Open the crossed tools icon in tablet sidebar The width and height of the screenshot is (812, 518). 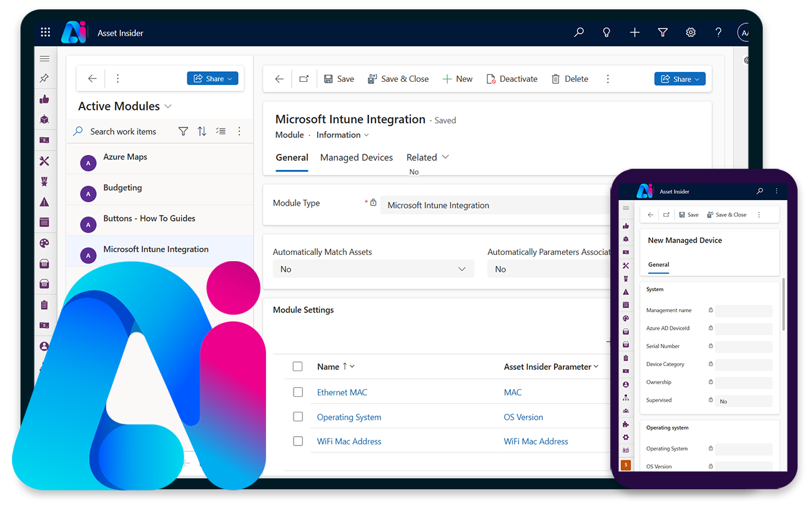[44, 161]
